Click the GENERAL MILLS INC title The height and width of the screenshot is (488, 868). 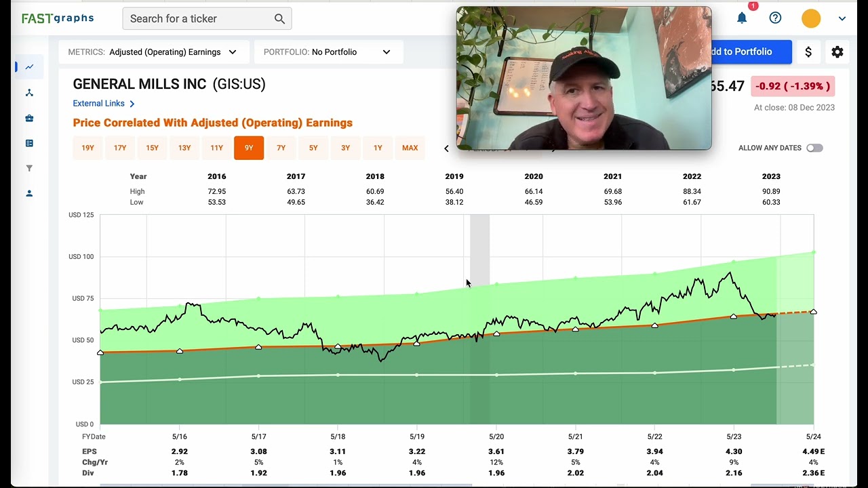140,84
